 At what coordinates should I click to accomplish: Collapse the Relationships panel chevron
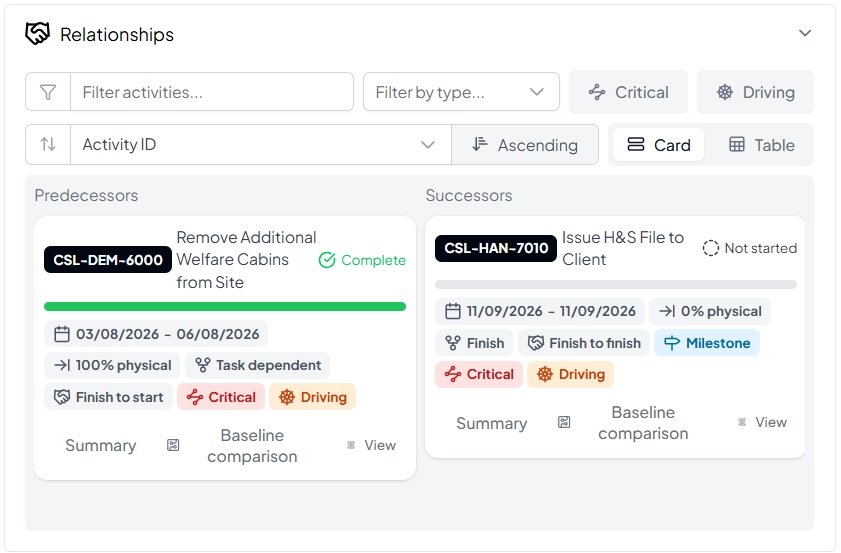(x=805, y=33)
